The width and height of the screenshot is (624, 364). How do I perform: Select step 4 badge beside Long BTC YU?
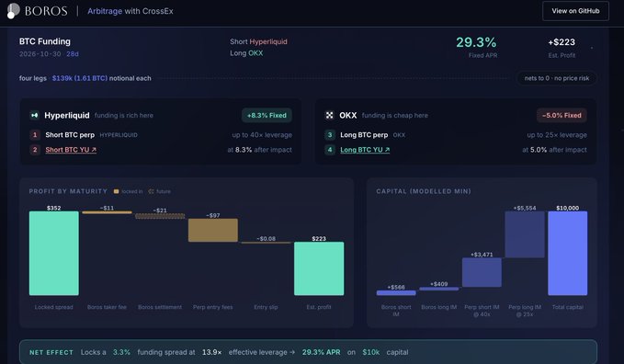[x=330, y=150]
